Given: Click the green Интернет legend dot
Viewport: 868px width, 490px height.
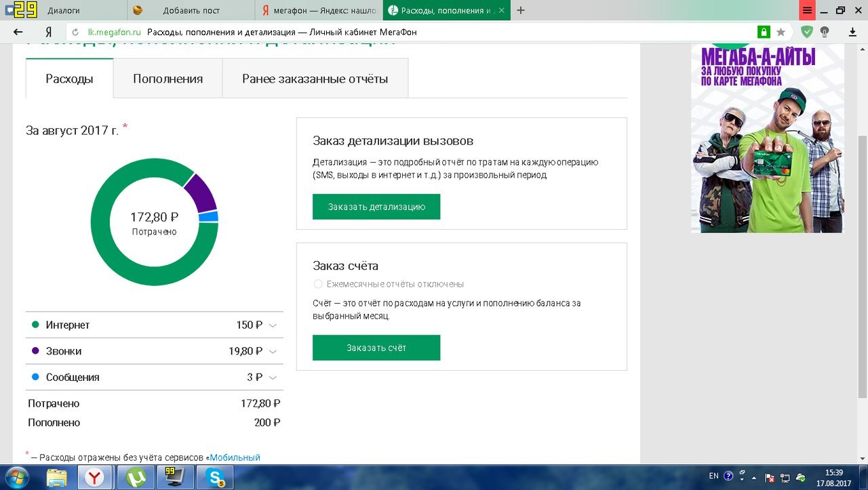Looking at the screenshot, I should 35,325.
